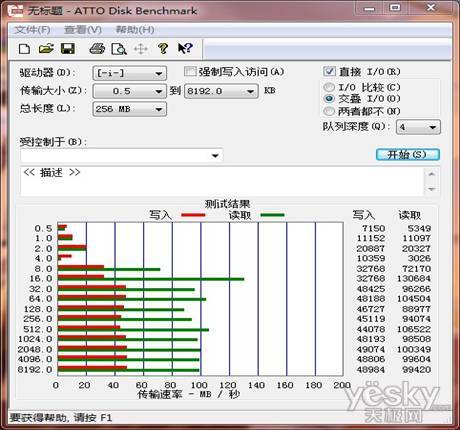Open the 总长度 dropdown showing 256 MB
460x430 pixels.
[129, 109]
